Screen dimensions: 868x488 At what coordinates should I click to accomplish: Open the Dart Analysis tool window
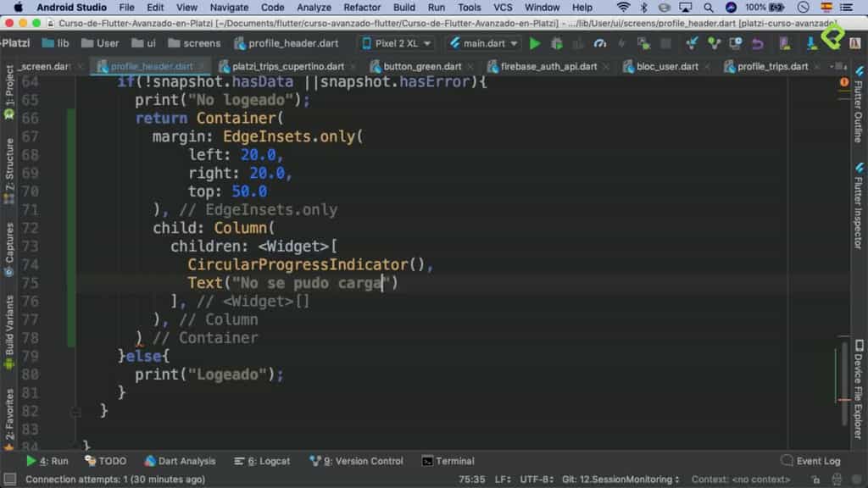[180, 461]
